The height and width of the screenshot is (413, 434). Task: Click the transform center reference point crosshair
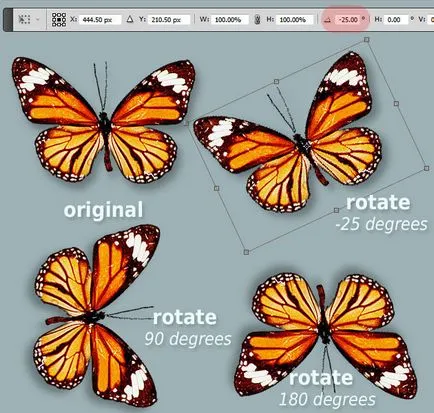pyautogui.click(x=306, y=146)
